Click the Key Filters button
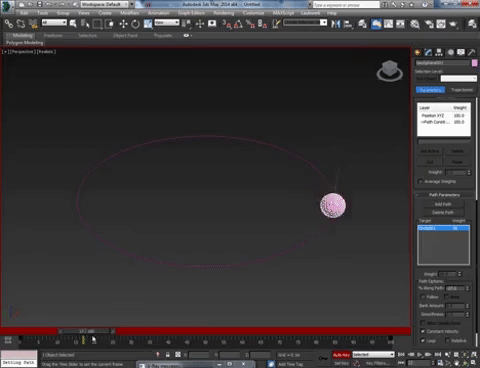480x368 pixels. coord(378,363)
